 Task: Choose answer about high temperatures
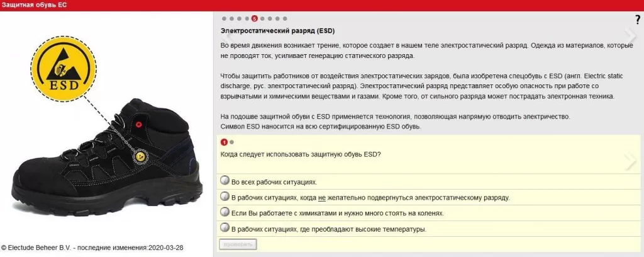[225, 228]
